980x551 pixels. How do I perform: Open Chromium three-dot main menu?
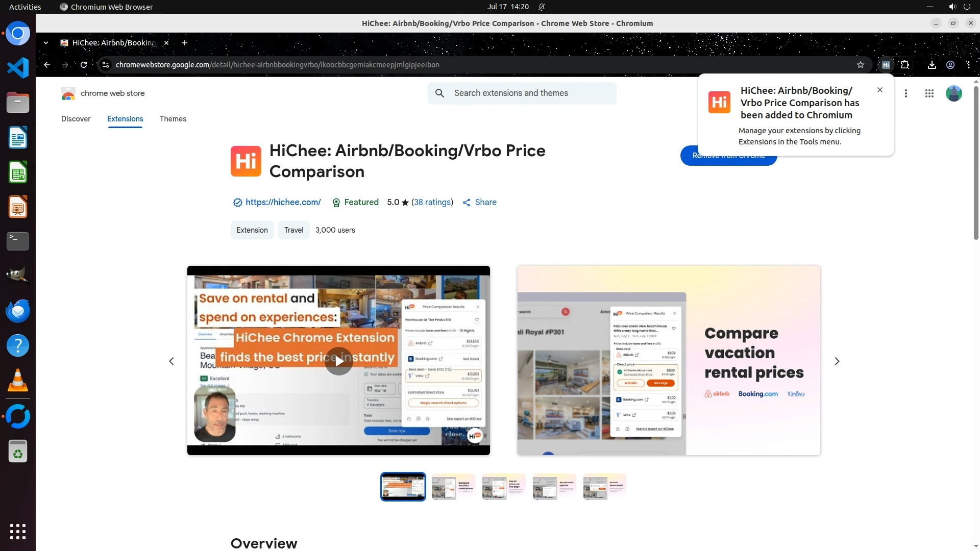[968, 65]
